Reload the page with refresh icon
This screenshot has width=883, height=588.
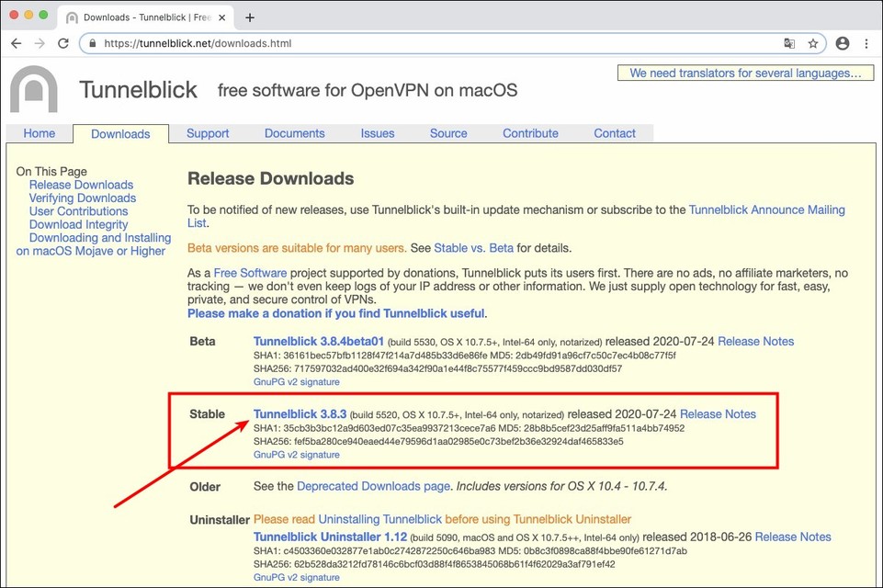coord(63,43)
